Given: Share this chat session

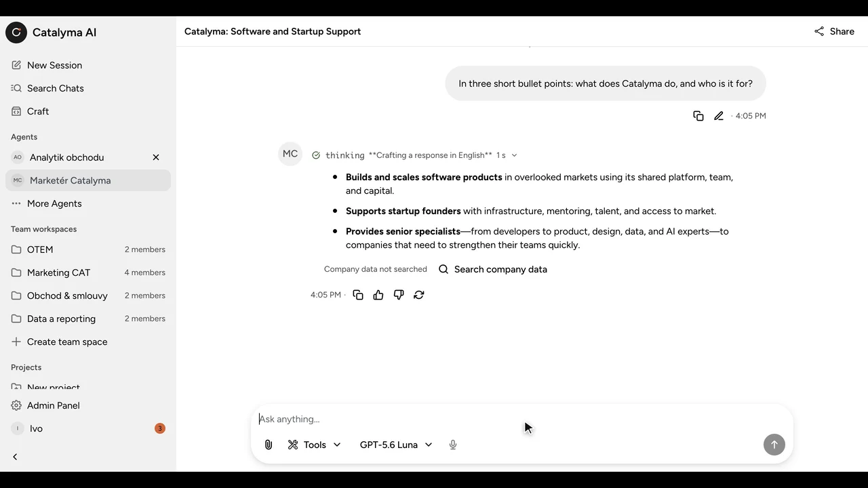Looking at the screenshot, I should [834, 31].
